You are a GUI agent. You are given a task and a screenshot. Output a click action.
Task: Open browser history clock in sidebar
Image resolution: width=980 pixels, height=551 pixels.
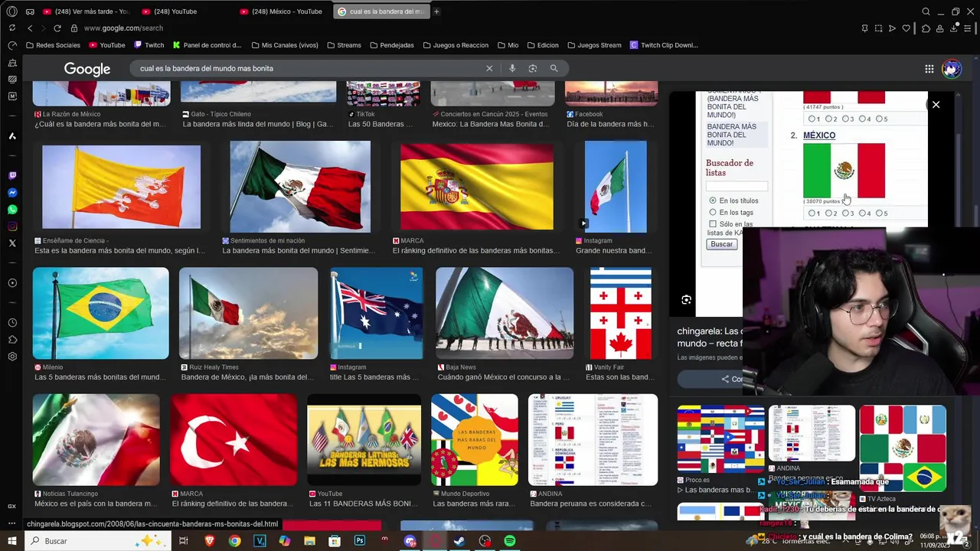pos(12,323)
